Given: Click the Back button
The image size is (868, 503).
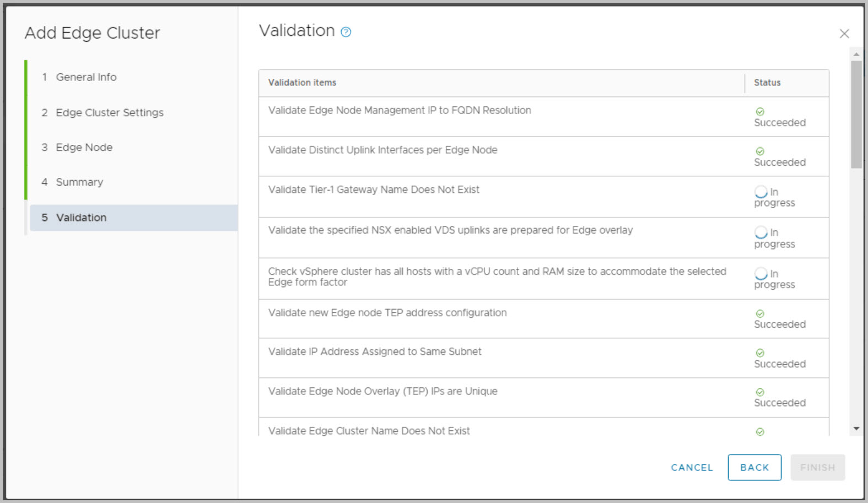Looking at the screenshot, I should [x=754, y=467].
